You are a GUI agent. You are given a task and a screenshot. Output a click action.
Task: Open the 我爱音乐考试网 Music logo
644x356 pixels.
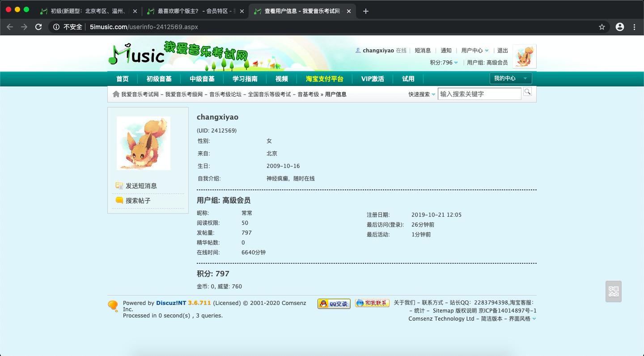(x=179, y=55)
